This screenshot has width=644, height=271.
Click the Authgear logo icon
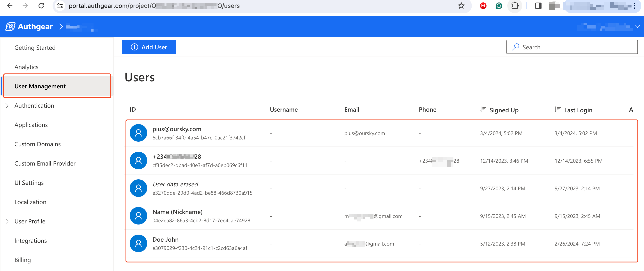[10, 27]
